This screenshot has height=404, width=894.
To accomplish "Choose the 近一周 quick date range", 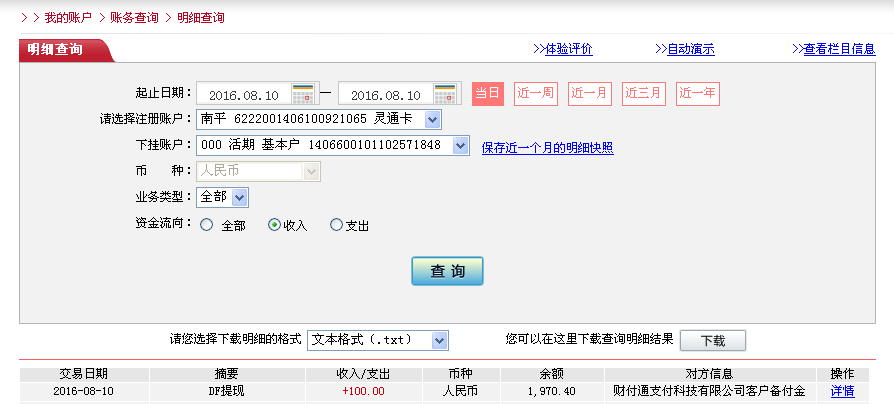I will point(535,94).
